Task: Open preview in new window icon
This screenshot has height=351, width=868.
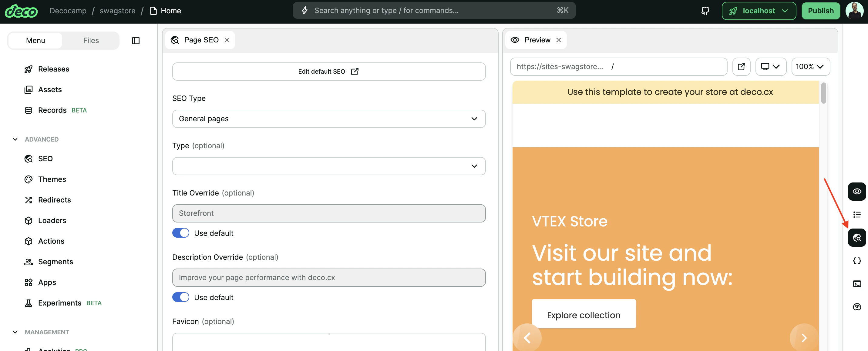Action: pos(741,67)
